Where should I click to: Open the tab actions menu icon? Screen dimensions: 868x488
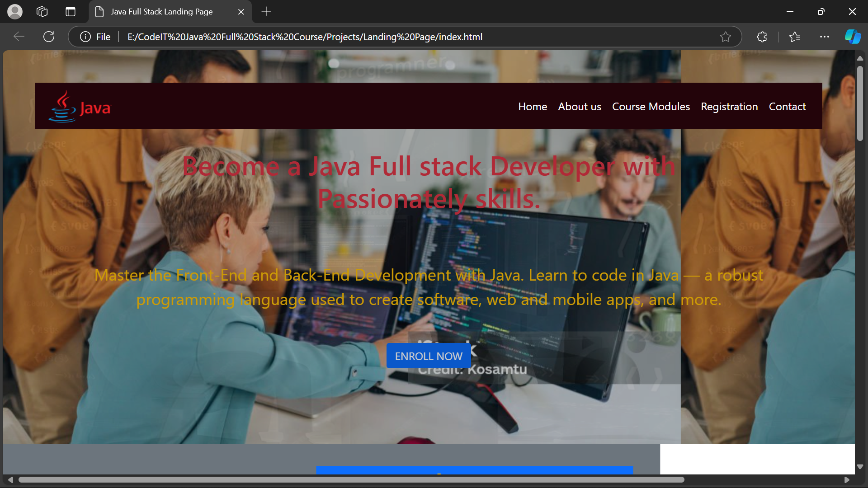[71, 12]
